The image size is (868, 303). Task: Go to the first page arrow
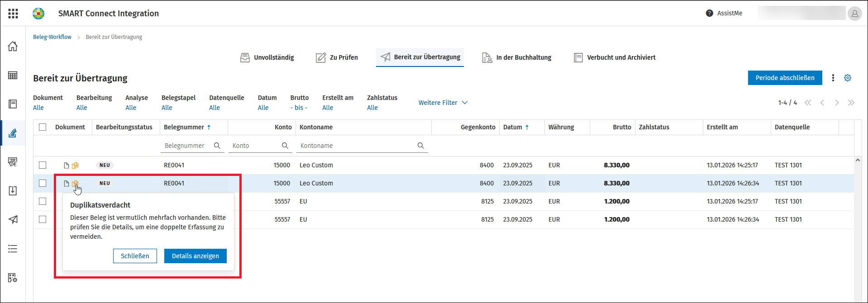pyautogui.click(x=808, y=103)
